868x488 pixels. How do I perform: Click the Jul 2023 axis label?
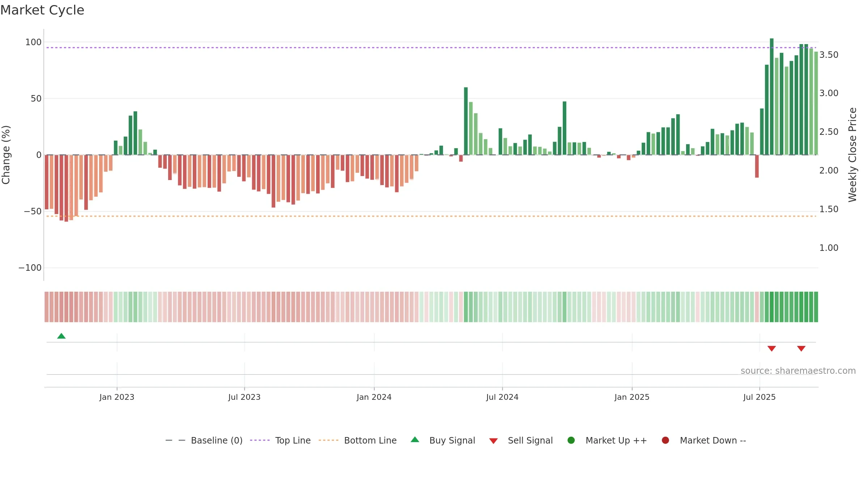(x=244, y=397)
